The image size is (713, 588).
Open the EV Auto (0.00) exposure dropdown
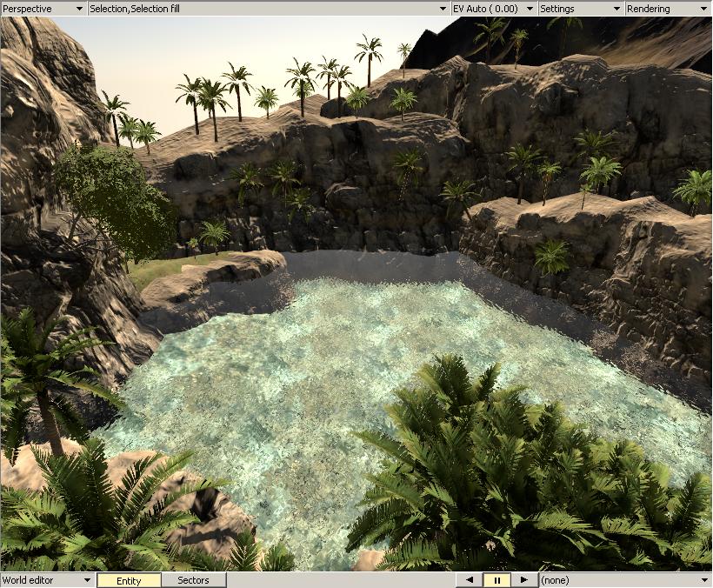pyautogui.click(x=493, y=9)
